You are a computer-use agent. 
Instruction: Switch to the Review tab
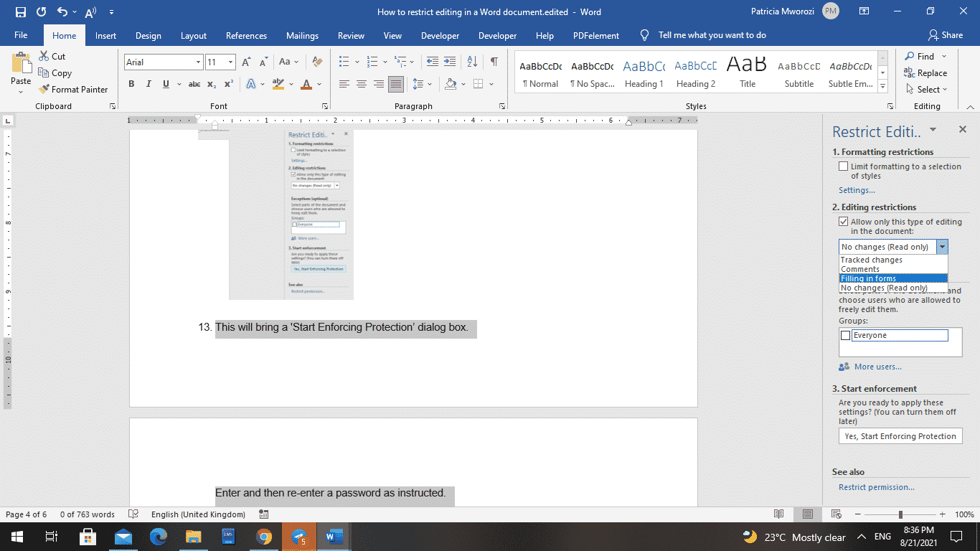click(x=351, y=34)
